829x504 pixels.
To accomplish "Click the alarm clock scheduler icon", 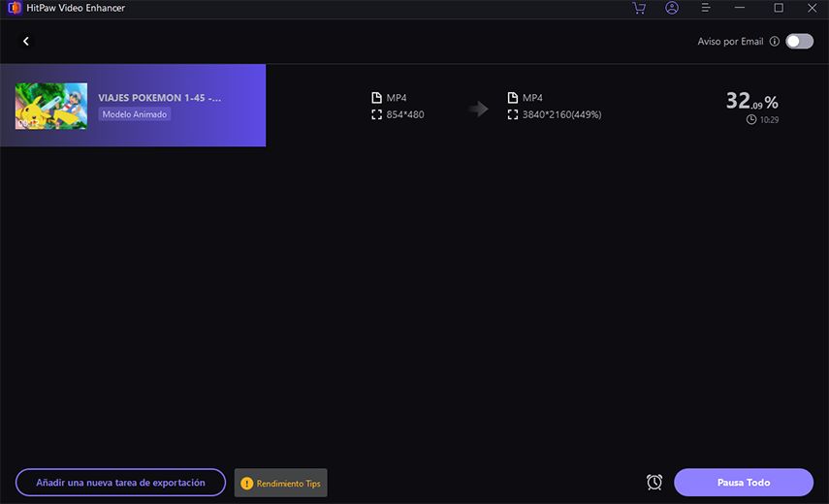I will (654, 482).
